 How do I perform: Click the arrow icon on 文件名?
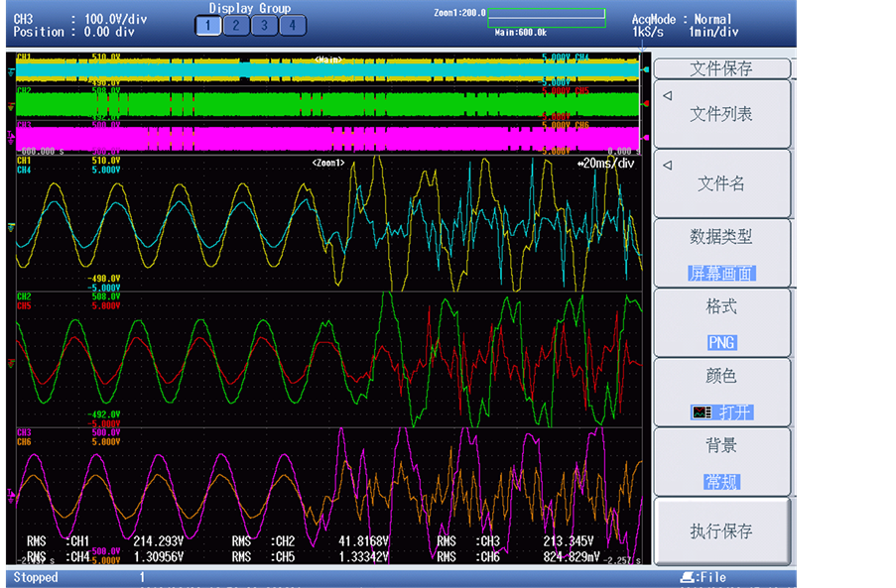(x=667, y=166)
